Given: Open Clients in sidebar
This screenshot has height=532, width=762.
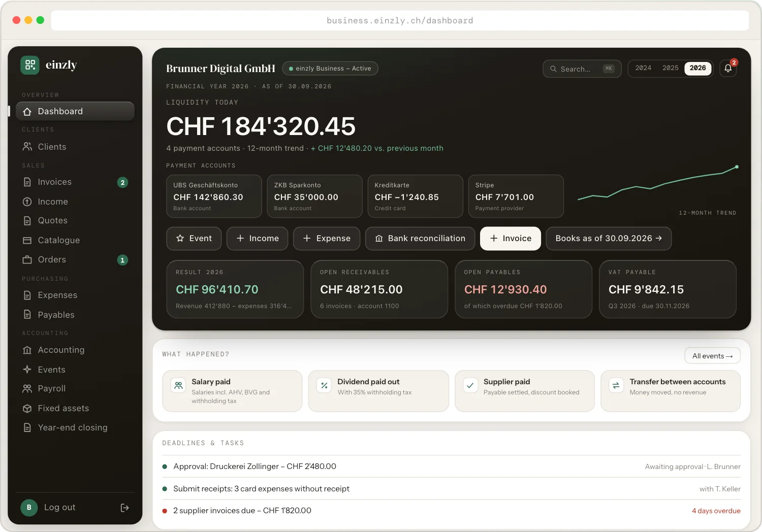Looking at the screenshot, I should click(75, 147).
